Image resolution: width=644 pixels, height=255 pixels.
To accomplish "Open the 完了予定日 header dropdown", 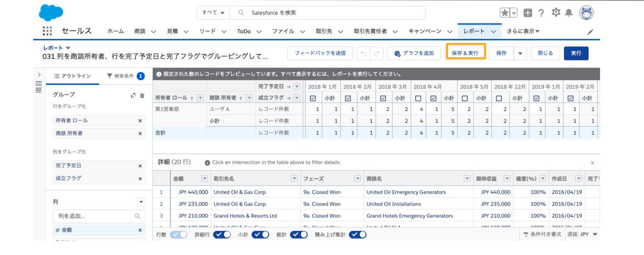I will pyautogui.click(x=297, y=86).
